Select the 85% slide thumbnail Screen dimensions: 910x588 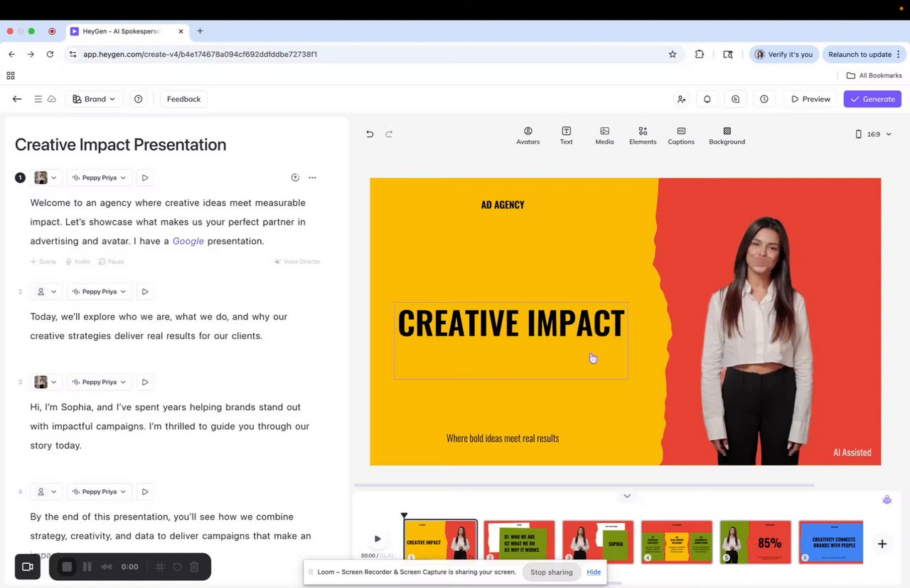point(755,542)
